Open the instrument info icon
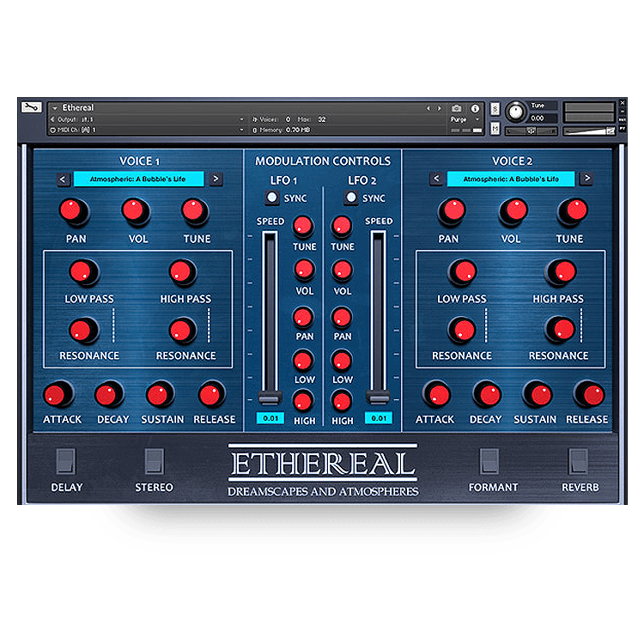This screenshot has width=644, height=644. (x=475, y=108)
